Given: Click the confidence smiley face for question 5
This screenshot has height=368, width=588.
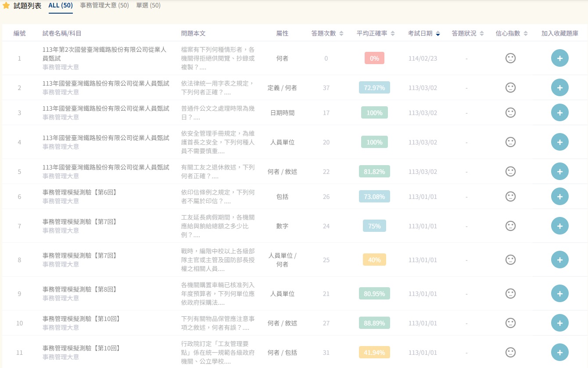Looking at the screenshot, I should point(510,171).
